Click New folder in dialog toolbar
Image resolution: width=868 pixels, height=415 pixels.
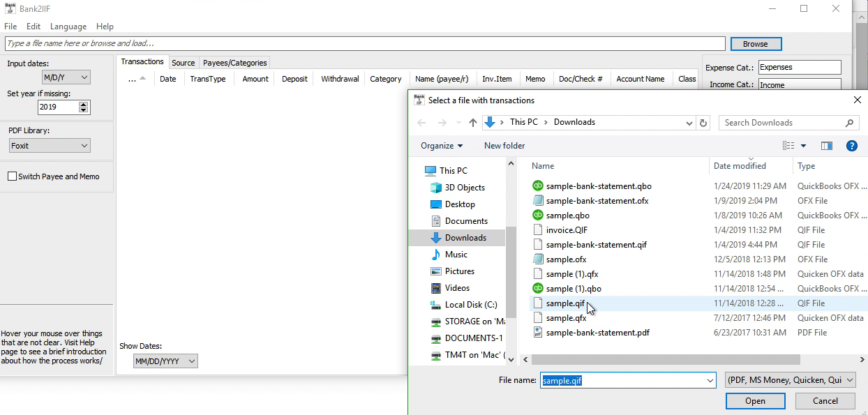pyautogui.click(x=504, y=146)
